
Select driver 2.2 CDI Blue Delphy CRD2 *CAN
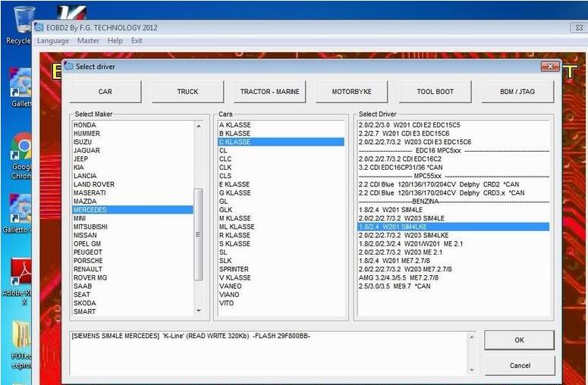click(x=454, y=184)
